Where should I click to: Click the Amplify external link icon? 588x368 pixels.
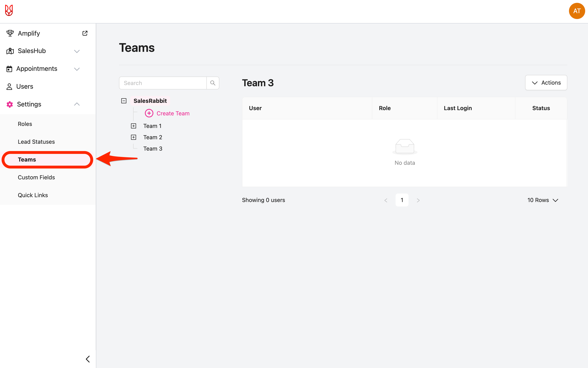tap(85, 33)
